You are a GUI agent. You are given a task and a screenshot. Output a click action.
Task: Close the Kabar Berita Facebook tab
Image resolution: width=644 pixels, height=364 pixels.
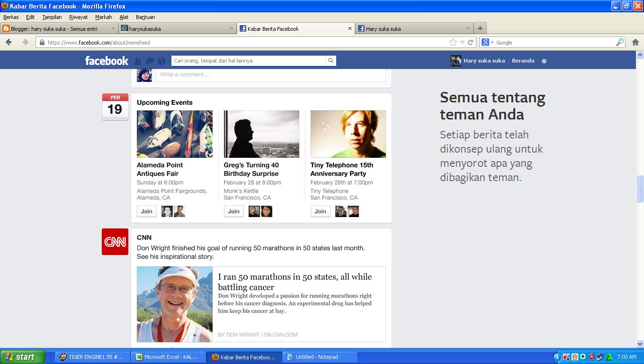click(x=350, y=28)
